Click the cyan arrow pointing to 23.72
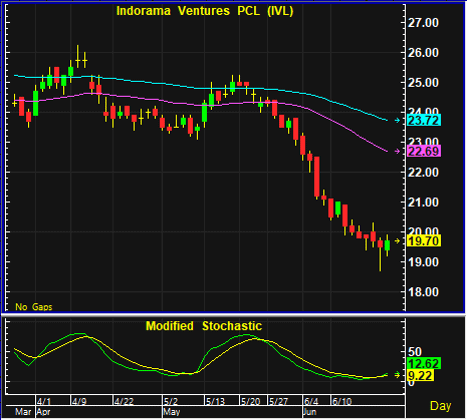 pos(397,120)
